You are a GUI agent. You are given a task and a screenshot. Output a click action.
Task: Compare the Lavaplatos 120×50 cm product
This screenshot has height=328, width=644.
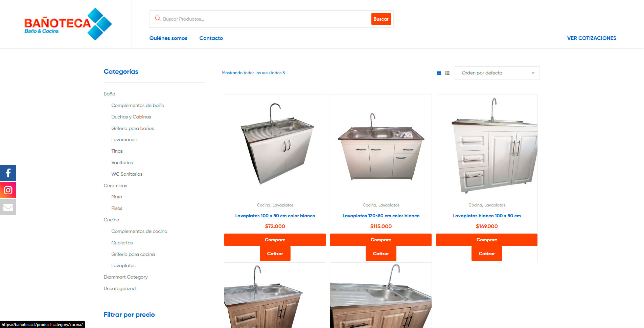pos(381,240)
